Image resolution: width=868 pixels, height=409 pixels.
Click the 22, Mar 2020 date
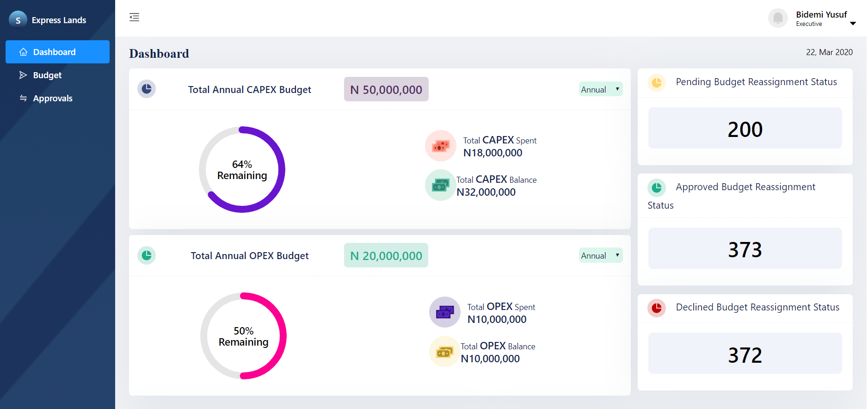click(x=829, y=52)
